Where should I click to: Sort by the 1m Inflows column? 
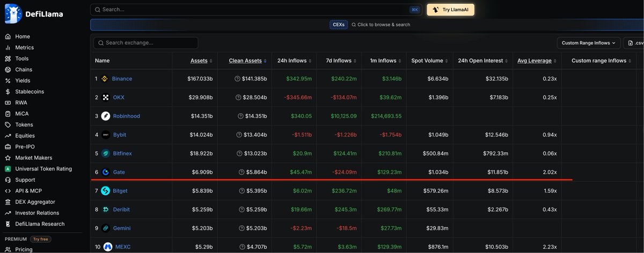385,61
